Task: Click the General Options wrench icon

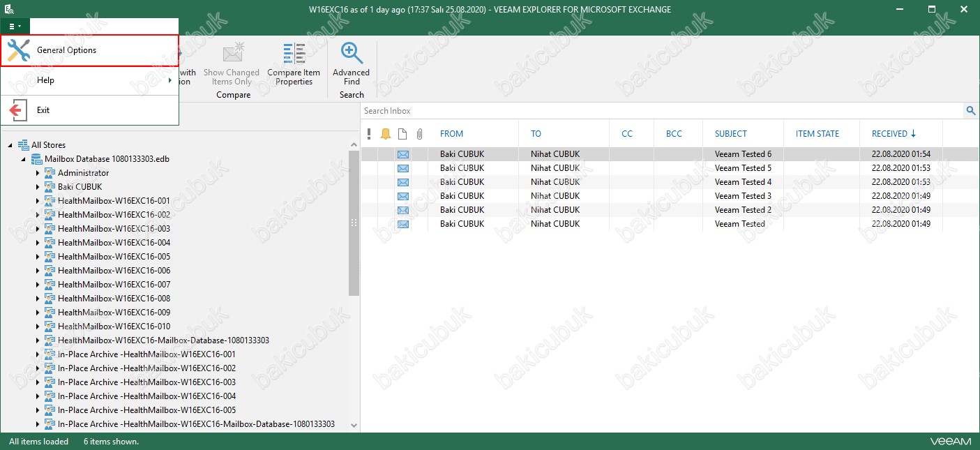Action: [x=18, y=50]
